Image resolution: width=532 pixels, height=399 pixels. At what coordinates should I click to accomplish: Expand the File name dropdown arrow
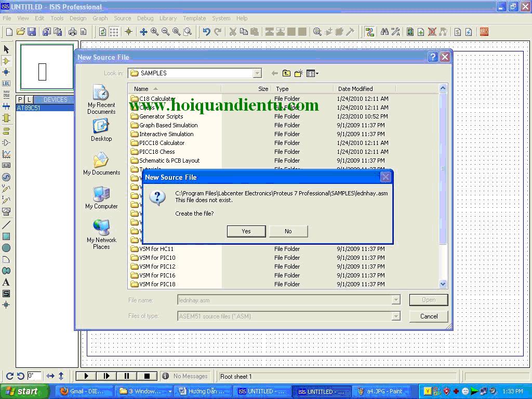coord(395,300)
